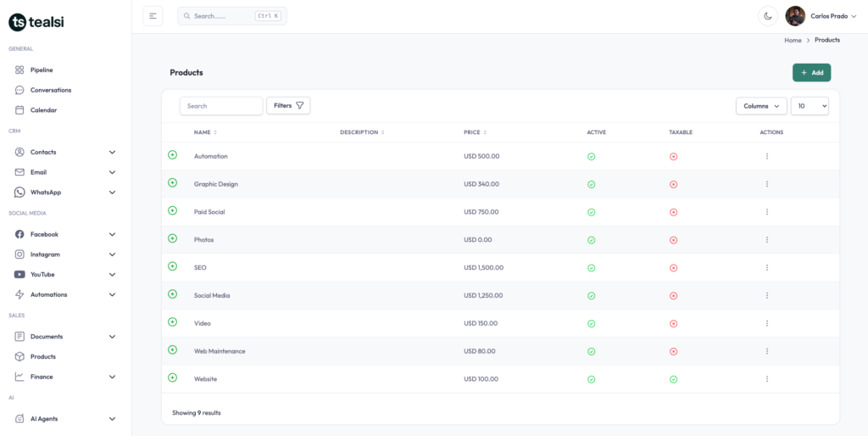The image size is (868, 436).
Task: Click the tealsi logo icon
Action: (x=17, y=22)
